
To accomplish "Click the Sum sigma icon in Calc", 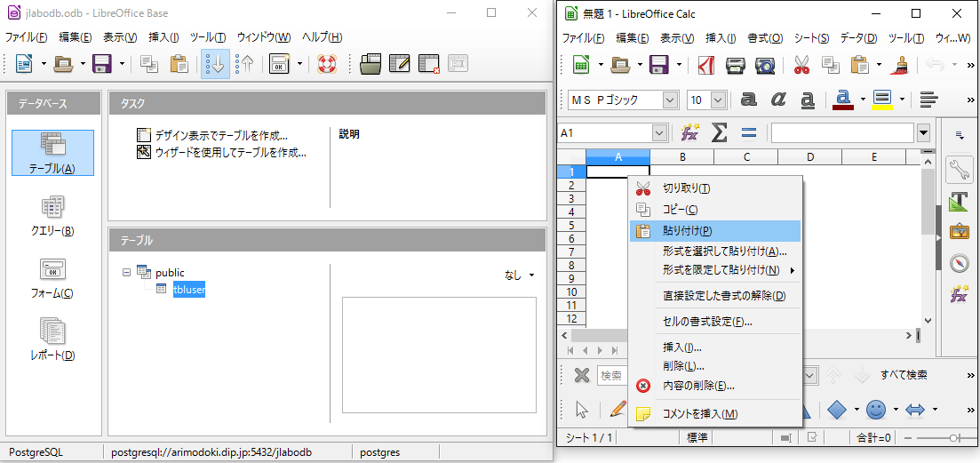I will coord(720,132).
